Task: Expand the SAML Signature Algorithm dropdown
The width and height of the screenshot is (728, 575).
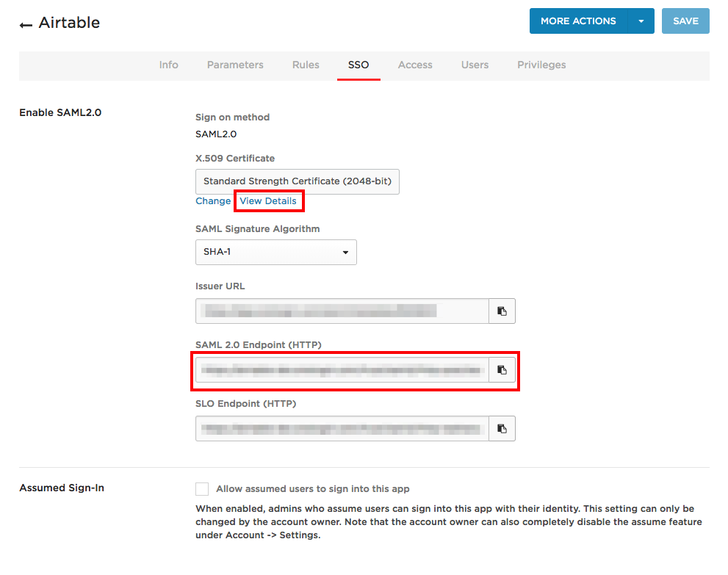Action: click(275, 252)
